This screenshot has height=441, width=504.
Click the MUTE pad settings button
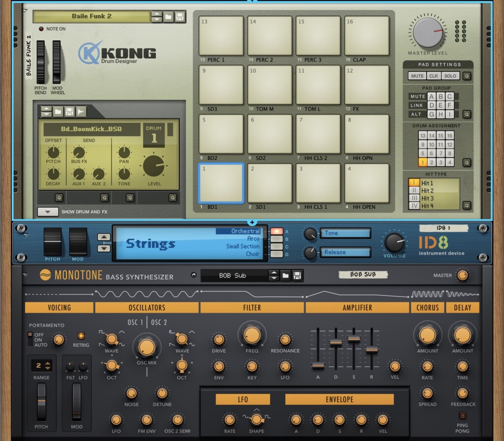click(x=417, y=76)
